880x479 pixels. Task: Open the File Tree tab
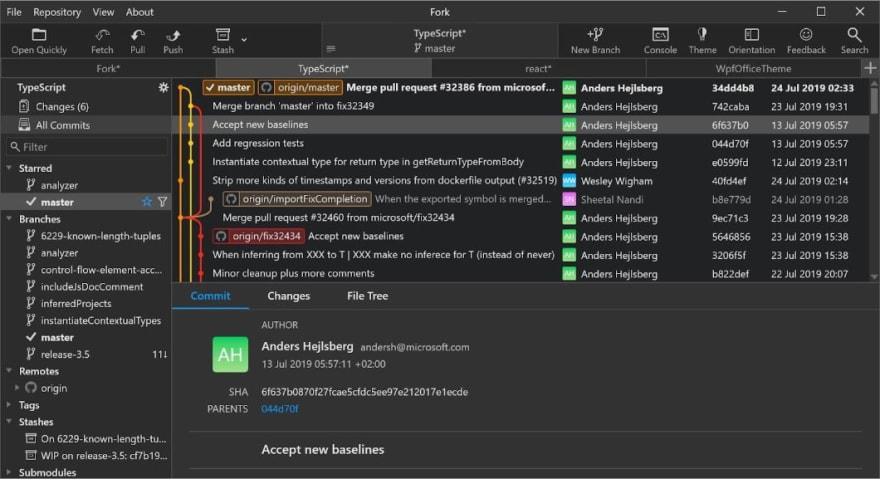click(368, 296)
